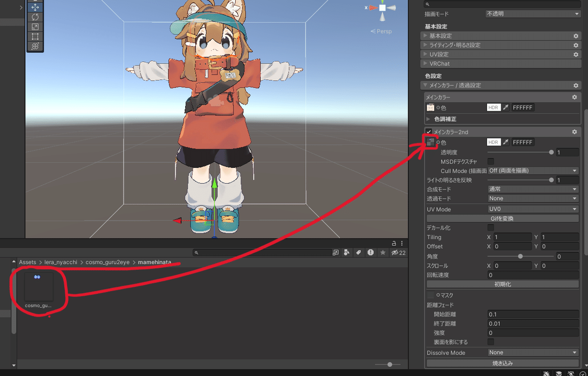
Task: Open gear menu for メインカラー2nd
Action: (x=575, y=132)
